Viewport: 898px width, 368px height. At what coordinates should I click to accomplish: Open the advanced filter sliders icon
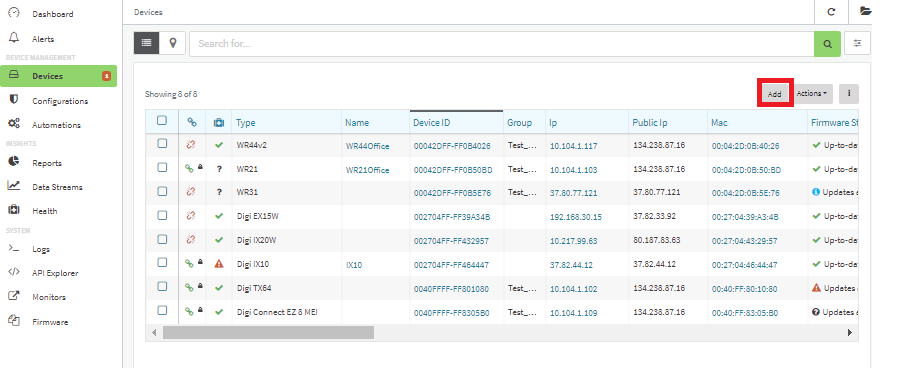[857, 43]
